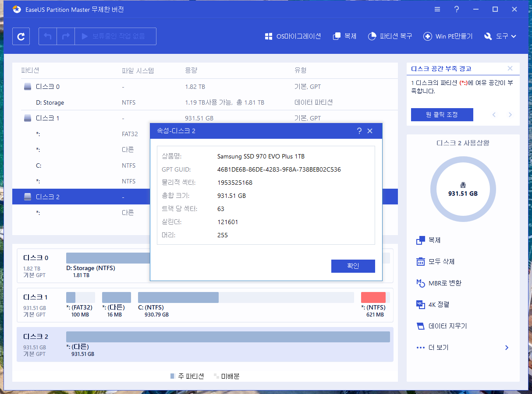Click C: (NTFS) 930.79 GB partition bar

[x=246, y=298]
